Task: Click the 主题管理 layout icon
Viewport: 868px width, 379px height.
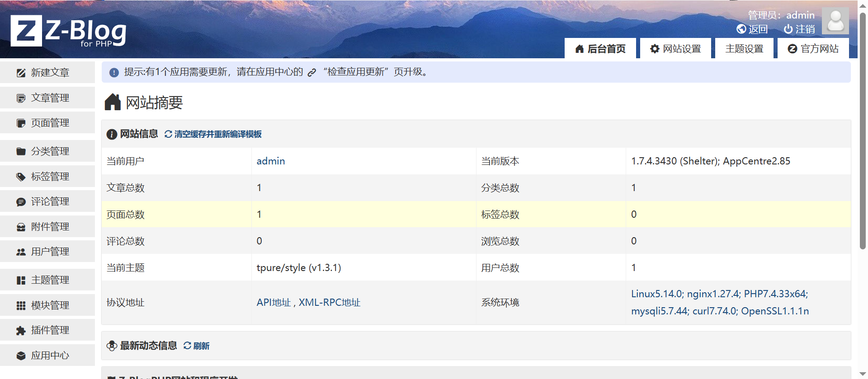Action: coord(21,280)
